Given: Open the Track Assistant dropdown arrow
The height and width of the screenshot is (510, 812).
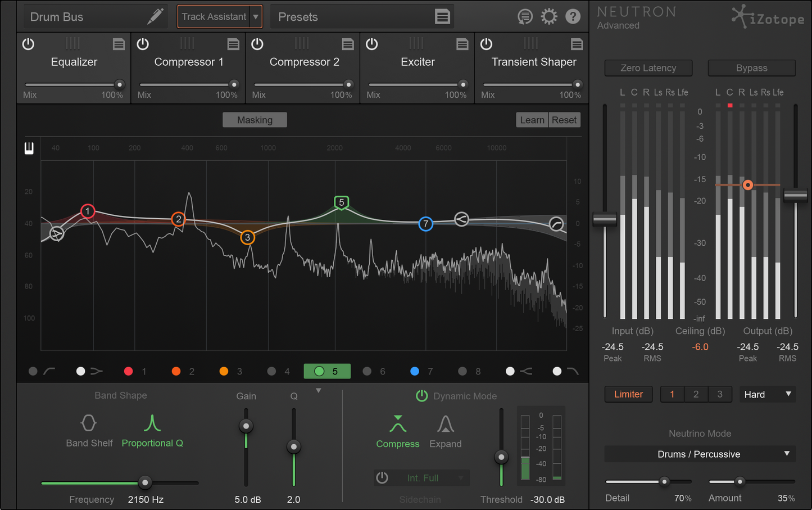Looking at the screenshot, I should pyautogui.click(x=256, y=17).
